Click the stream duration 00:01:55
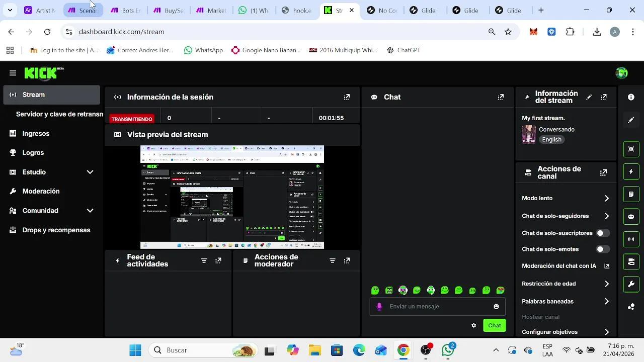The image size is (644, 362). 331,118
